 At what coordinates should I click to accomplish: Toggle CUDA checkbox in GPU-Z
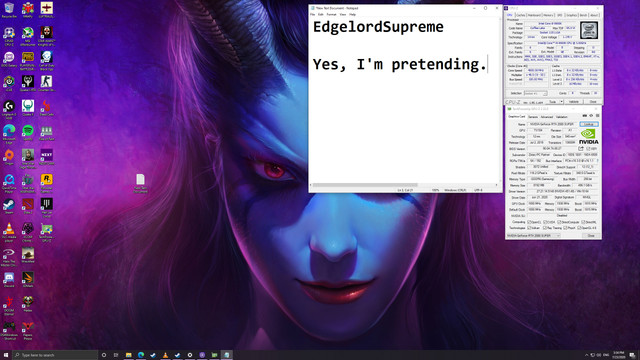pyautogui.click(x=545, y=222)
